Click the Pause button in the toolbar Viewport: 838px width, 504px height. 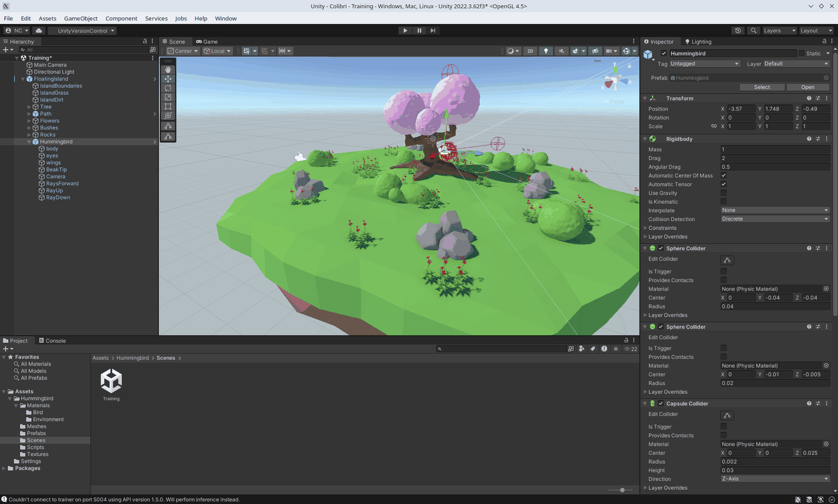tap(419, 30)
